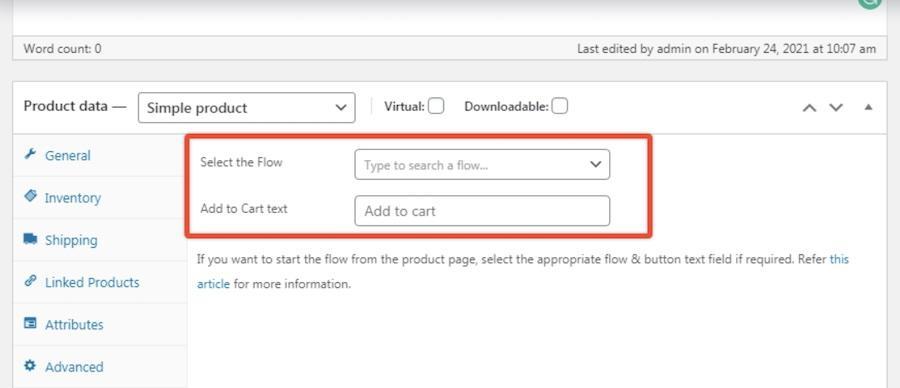The width and height of the screenshot is (900, 388).
Task: Open the Simple product type dropdown
Action: (247, 107)
